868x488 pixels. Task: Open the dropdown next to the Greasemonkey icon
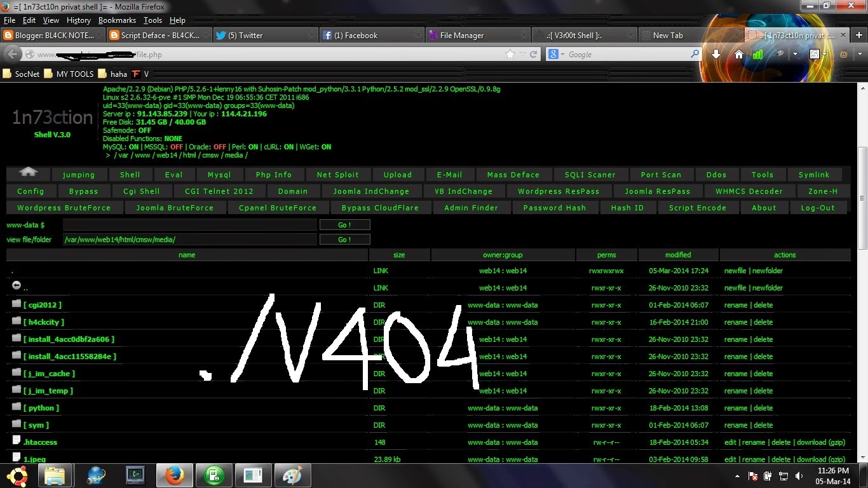point(860,54)
